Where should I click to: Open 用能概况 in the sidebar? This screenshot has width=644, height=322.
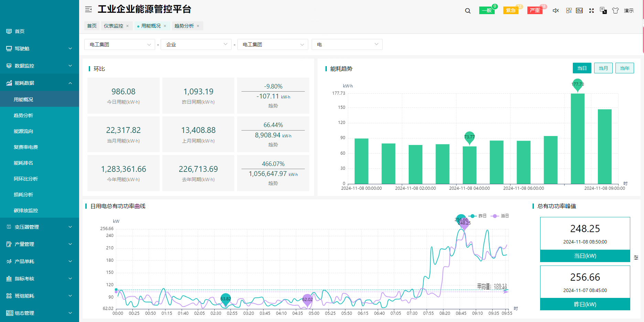(40, 100)
